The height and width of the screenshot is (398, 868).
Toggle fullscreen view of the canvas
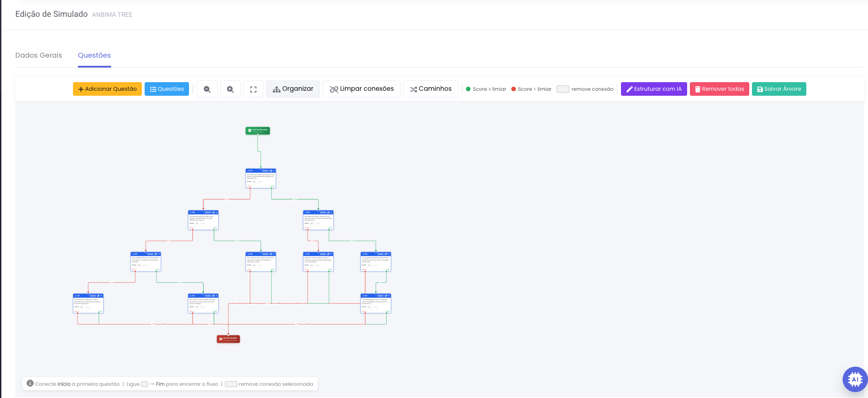pyautogui.click(x=253, y=89)
